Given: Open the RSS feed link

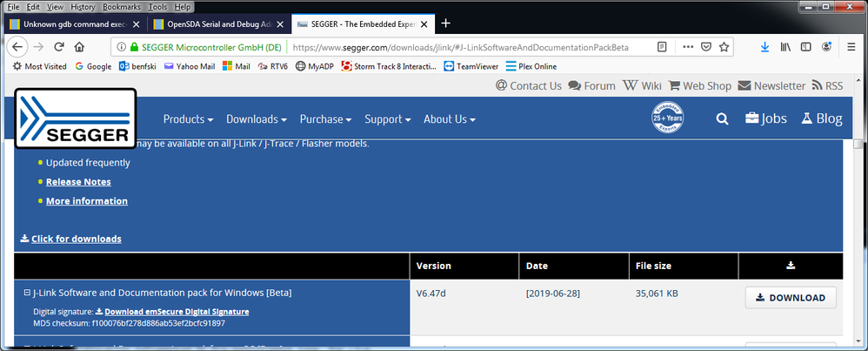Looking at the screenshot, I should 827,86.
